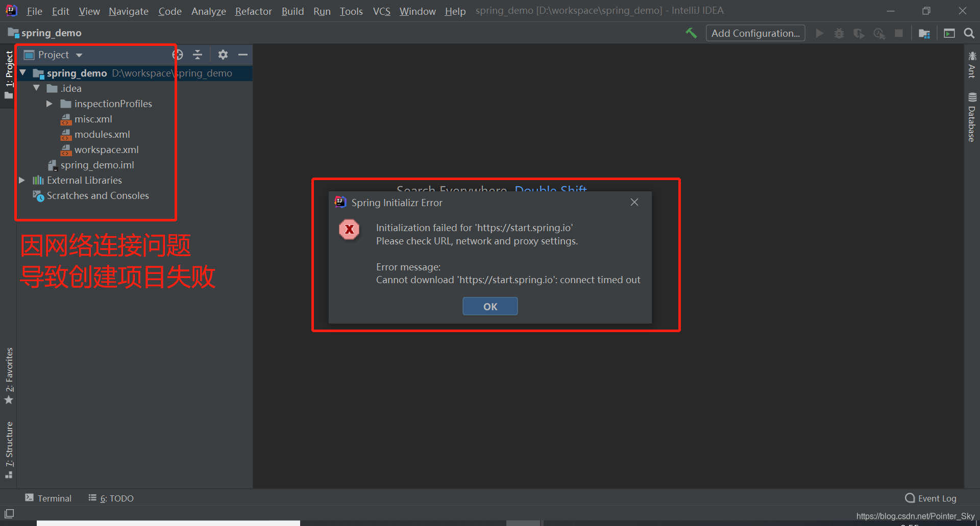
Task: Click the Build project hammer icon
Action: [x=691, y=33]
